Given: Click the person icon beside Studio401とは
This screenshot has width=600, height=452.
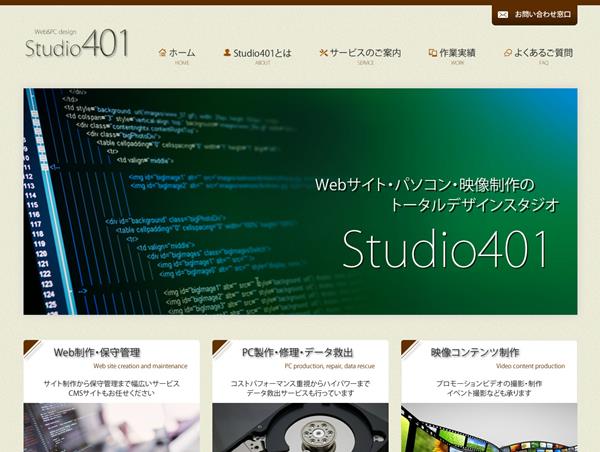Looking at the screenshot, I should tap(227, 52).
